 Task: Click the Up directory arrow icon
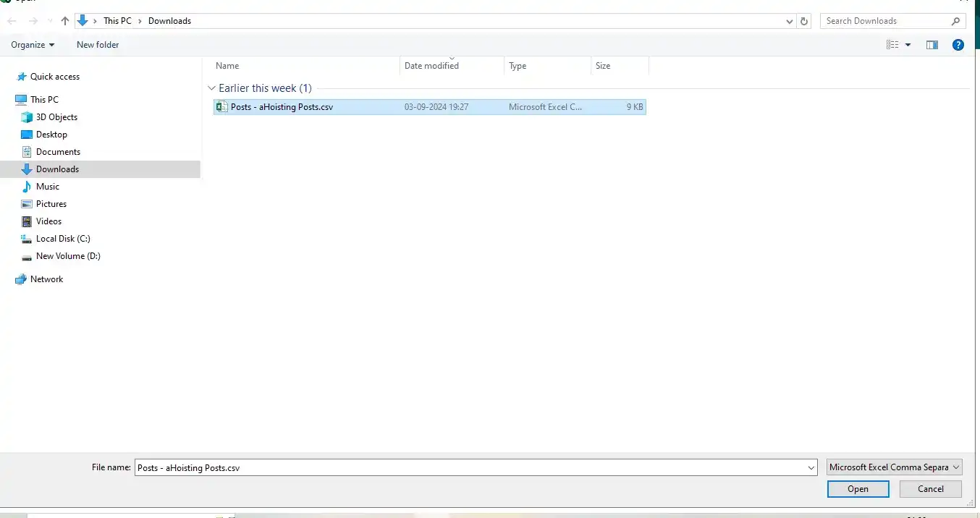click(64, 21)
